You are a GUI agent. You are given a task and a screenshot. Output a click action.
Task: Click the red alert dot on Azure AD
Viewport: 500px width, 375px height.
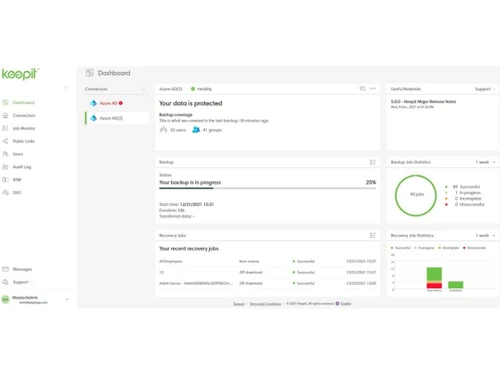coord(121,103)
